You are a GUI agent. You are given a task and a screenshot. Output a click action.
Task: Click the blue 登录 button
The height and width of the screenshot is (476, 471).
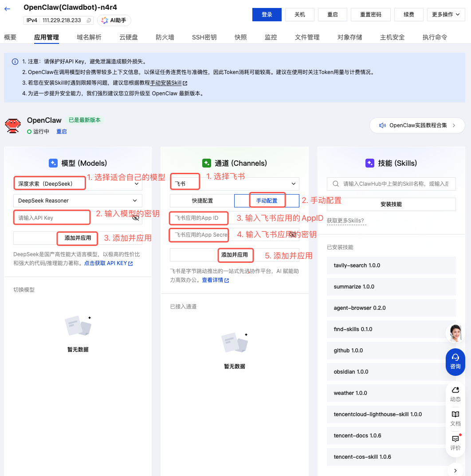[267, 15]
